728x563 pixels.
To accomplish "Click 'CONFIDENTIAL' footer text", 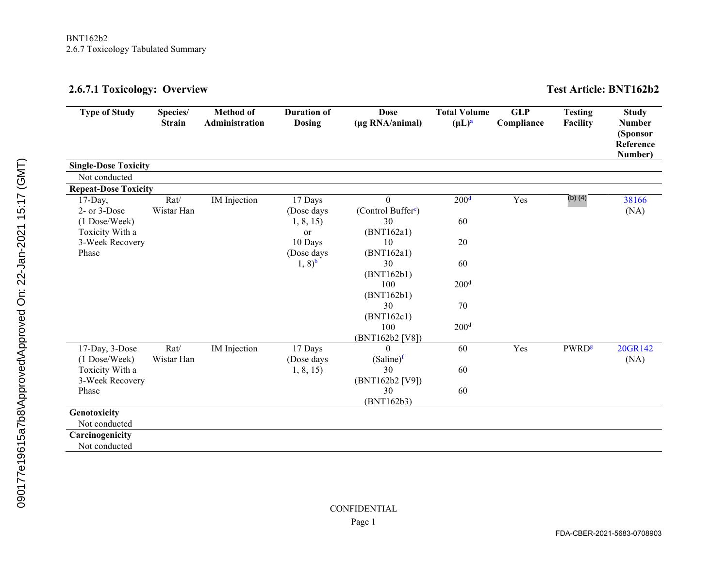I will [x=364, y=509].
